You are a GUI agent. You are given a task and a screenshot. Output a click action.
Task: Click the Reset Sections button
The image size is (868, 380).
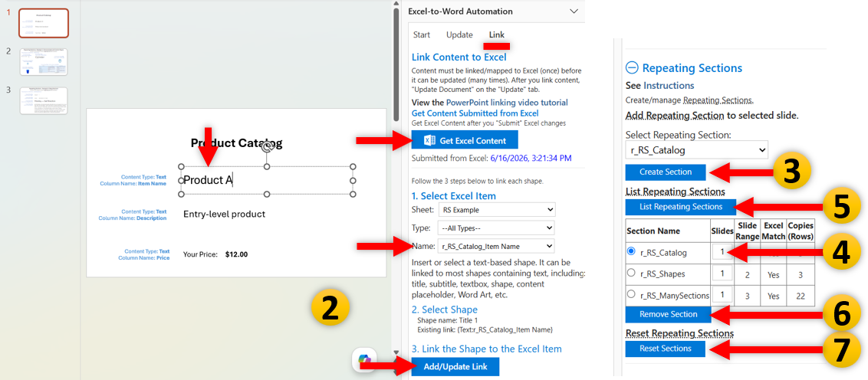pos(666,349)
